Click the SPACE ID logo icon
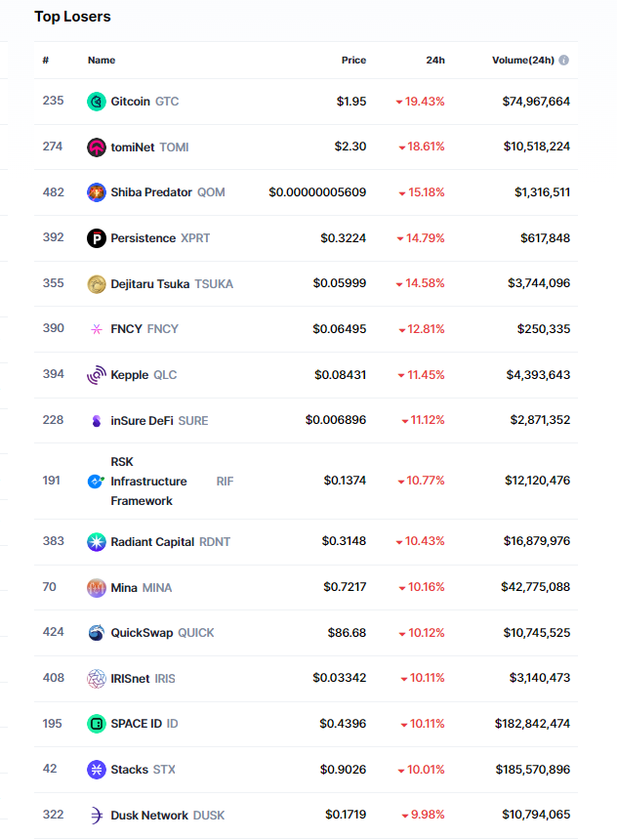 tap(96, 724)
